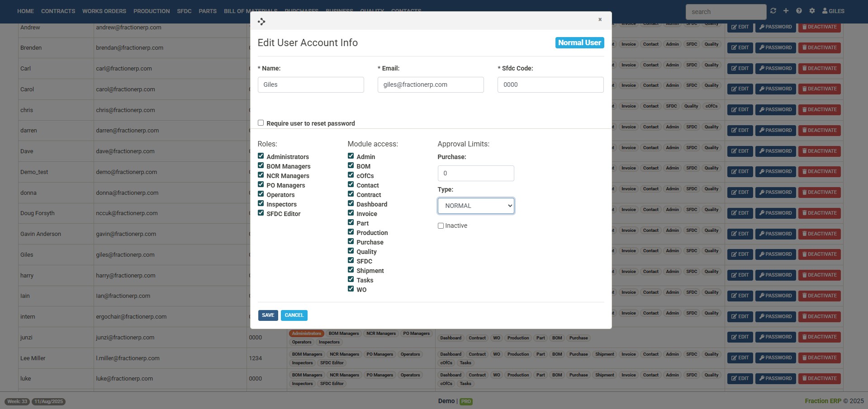Click the GILES user profile icon
Viewport: 868px width, 409px height.
click(825, 11)
